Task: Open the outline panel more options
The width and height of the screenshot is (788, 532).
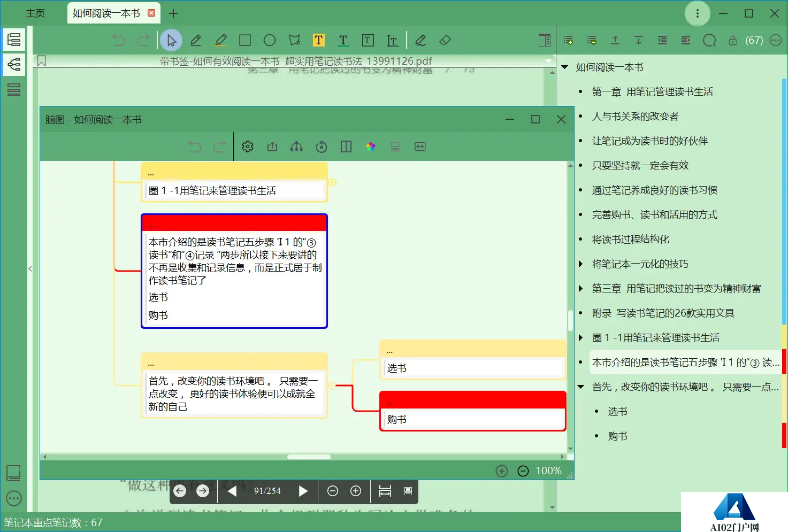Action: point(776,40)
